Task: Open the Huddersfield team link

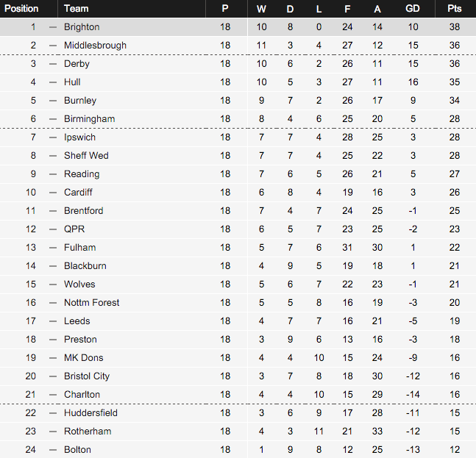Action: pyautogui.click(x=90, y=413)
